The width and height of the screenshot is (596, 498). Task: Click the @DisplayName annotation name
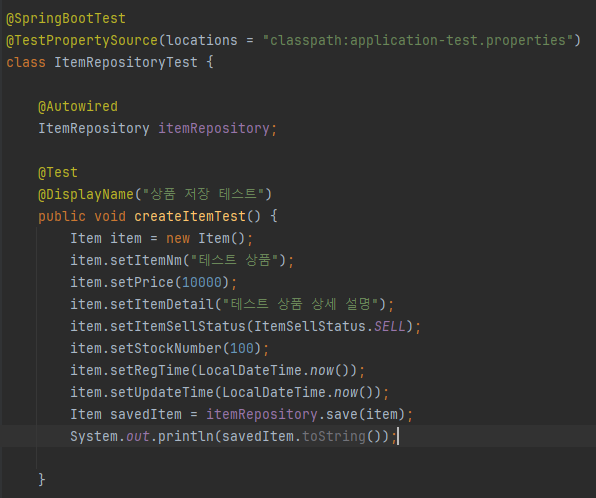[x=86, y=195]
